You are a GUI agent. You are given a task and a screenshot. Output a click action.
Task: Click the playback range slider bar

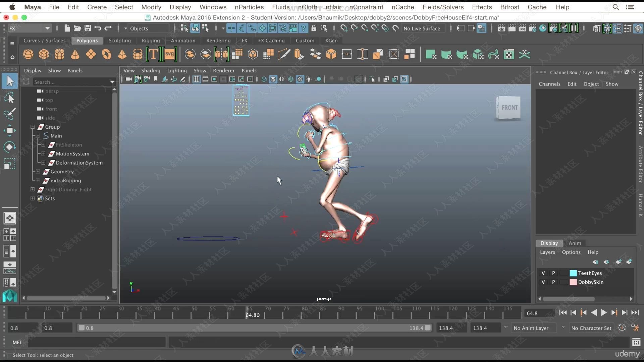coord(254,328)
